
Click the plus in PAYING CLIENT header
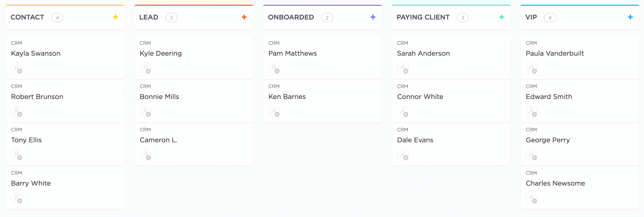502,17
